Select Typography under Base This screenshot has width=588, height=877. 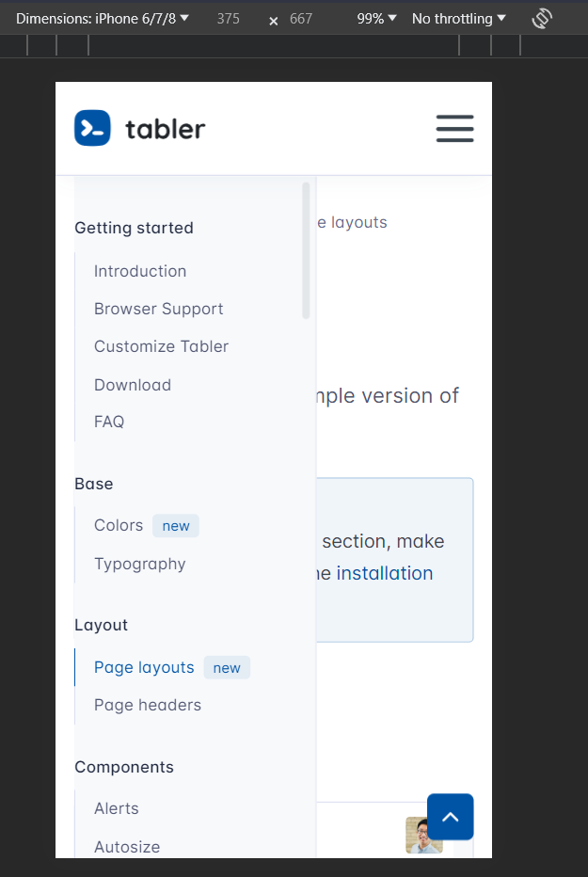tap(139, 564)
